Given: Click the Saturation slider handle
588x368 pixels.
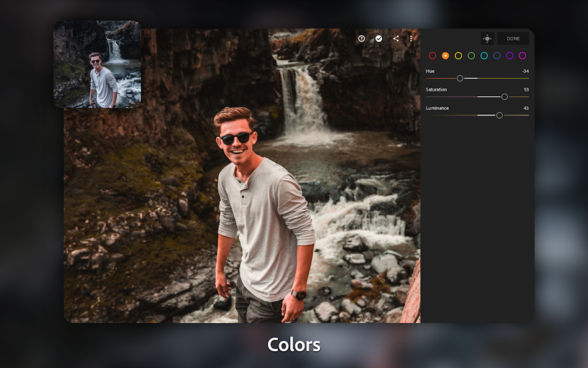Looking at the screenshot, I should [x=504, y=97].
